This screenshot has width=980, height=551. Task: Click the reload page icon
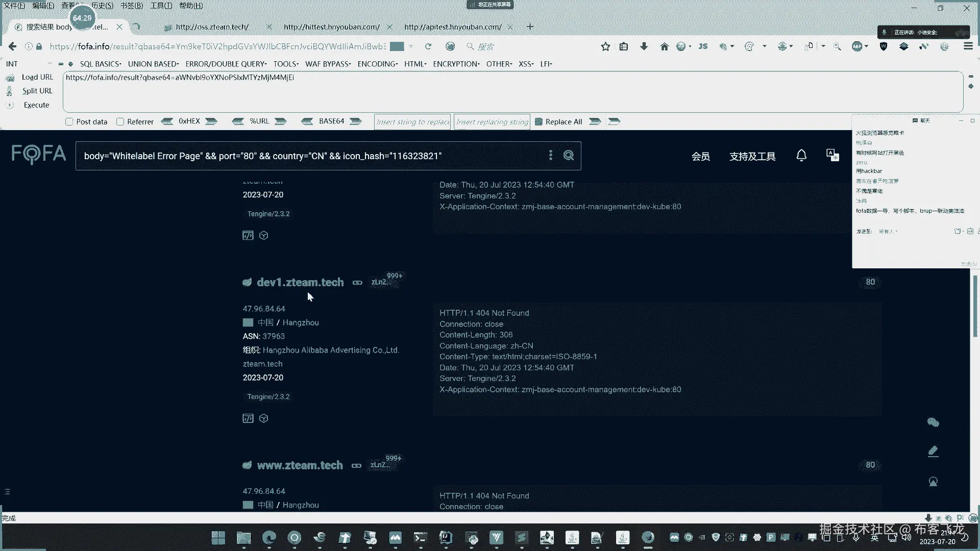[x=428, y=46]
